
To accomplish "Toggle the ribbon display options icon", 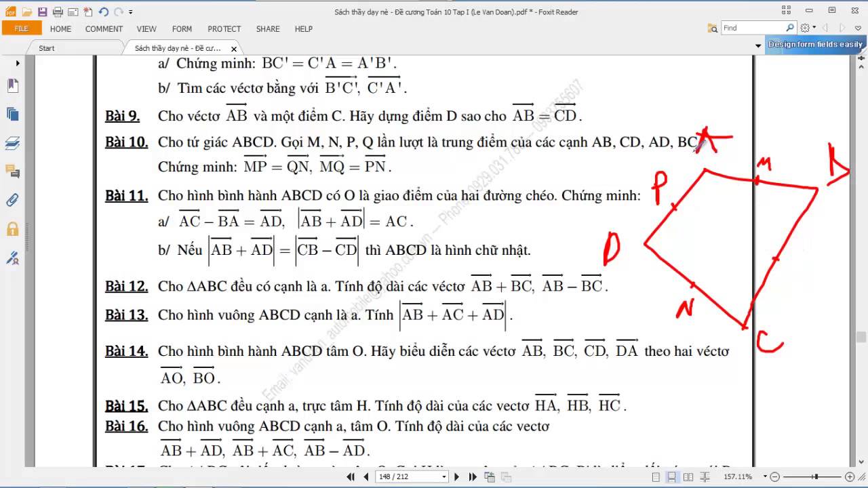I will coord(786,10).
